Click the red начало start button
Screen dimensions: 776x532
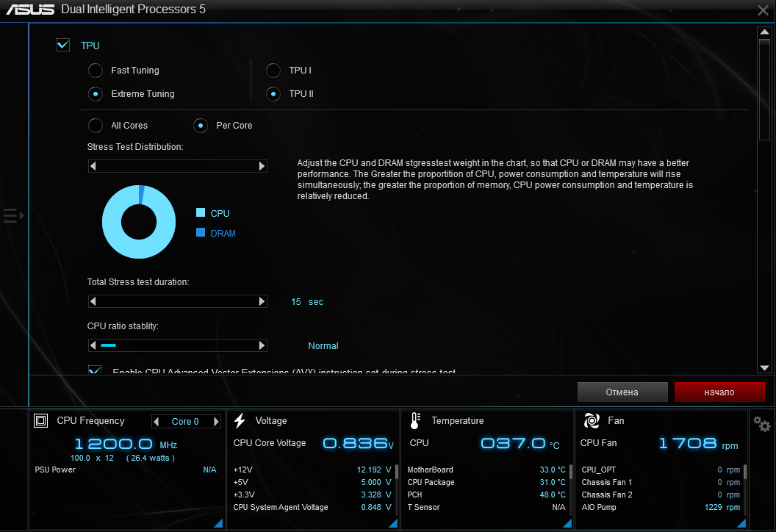point(719,392)
